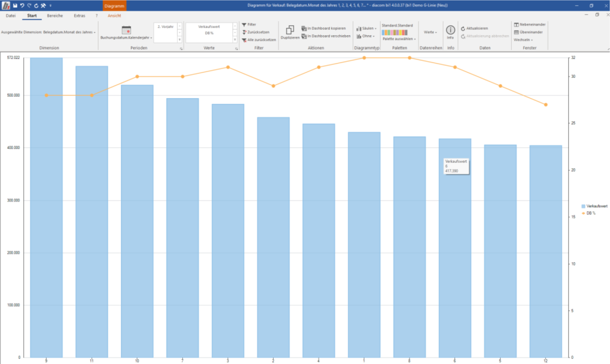Open the Wechseln window dropdown
610x364 pixels.
(523, 40)
